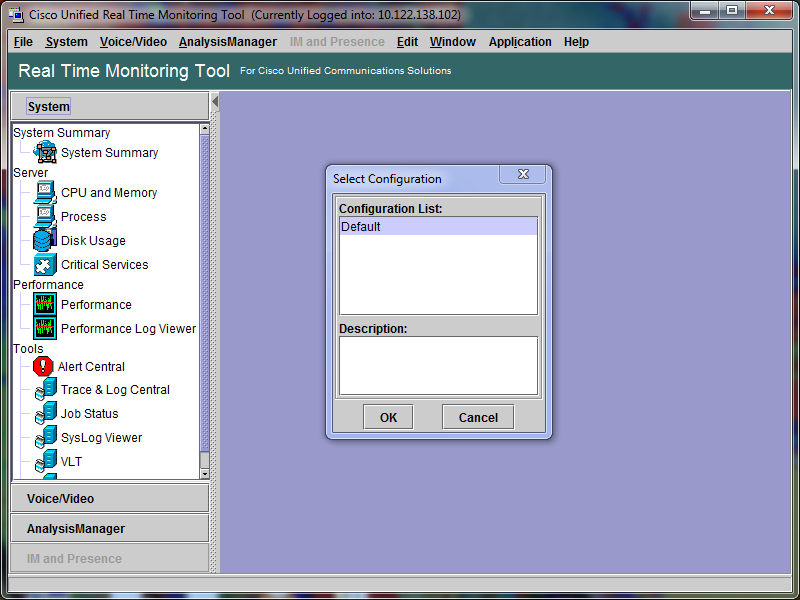The height and width of the screenshot is (600, 800).
Task: Open the System menu
Action: (66, 42)
